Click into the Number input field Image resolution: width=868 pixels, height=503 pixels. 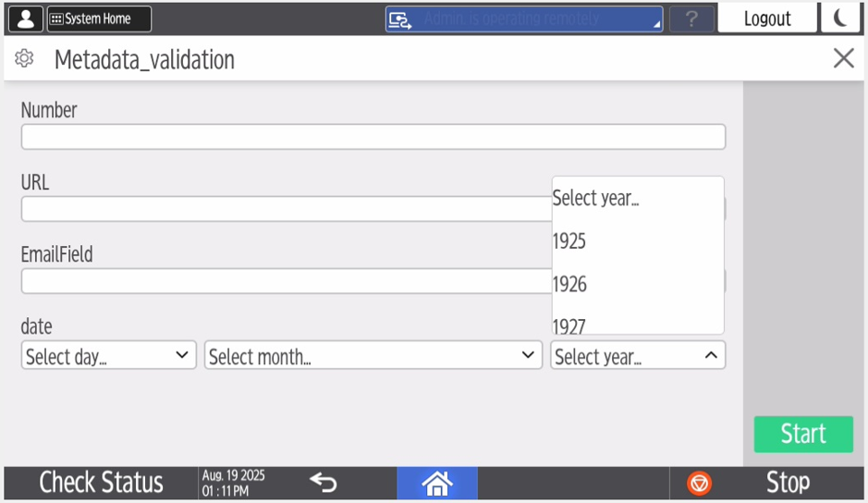[x=373, y=137]
